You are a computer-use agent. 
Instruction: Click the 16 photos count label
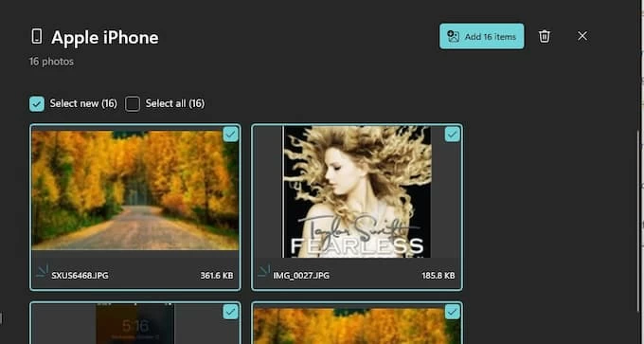pos(51,62)
